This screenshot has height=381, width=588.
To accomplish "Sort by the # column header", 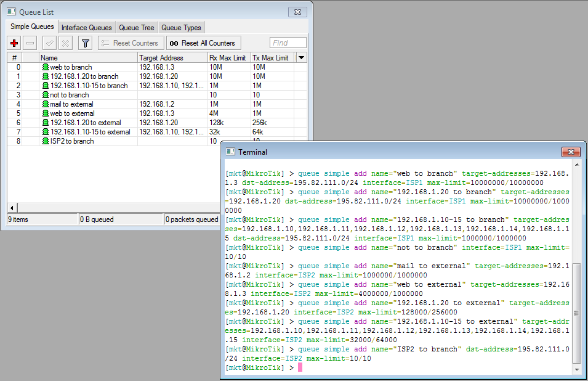I will (15, 58).
